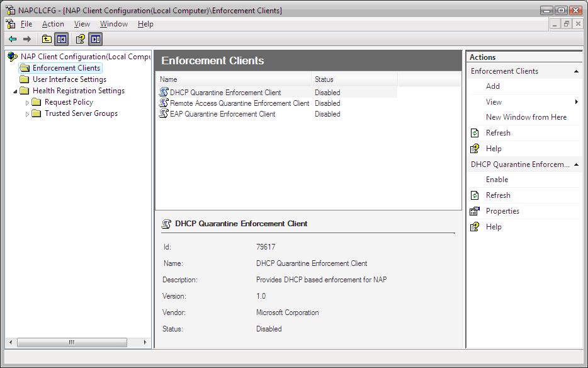The image size is (588, 368).
Task: Click Add in the Actions pane
Action: pyautogui.click(x=493, y=86)
